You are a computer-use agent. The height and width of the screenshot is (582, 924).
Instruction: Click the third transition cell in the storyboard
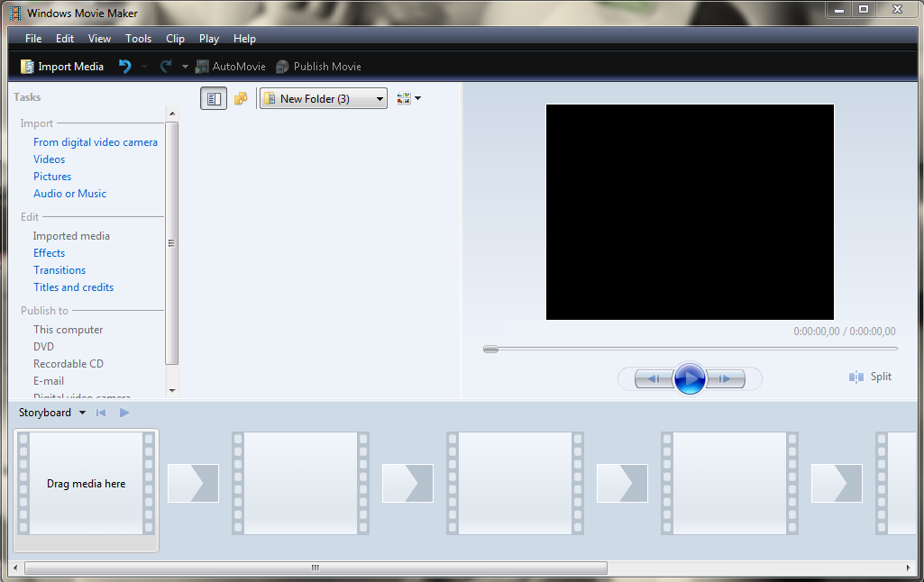coord(622,484)
